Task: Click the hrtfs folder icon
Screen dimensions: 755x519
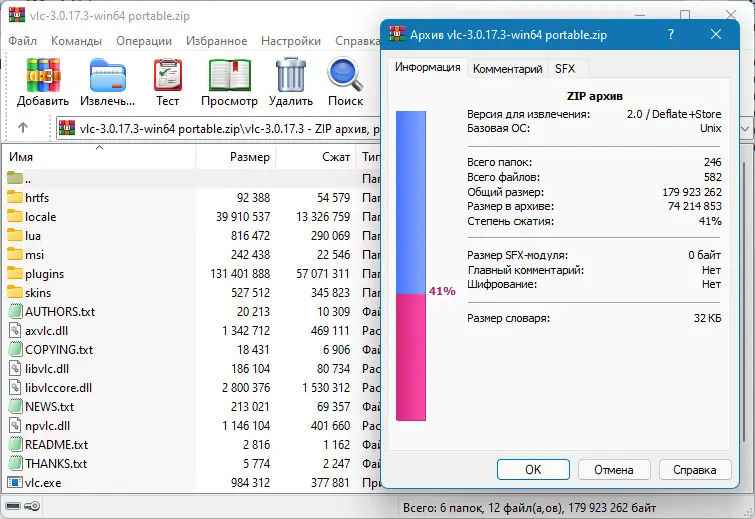Action: pos(15,197)
